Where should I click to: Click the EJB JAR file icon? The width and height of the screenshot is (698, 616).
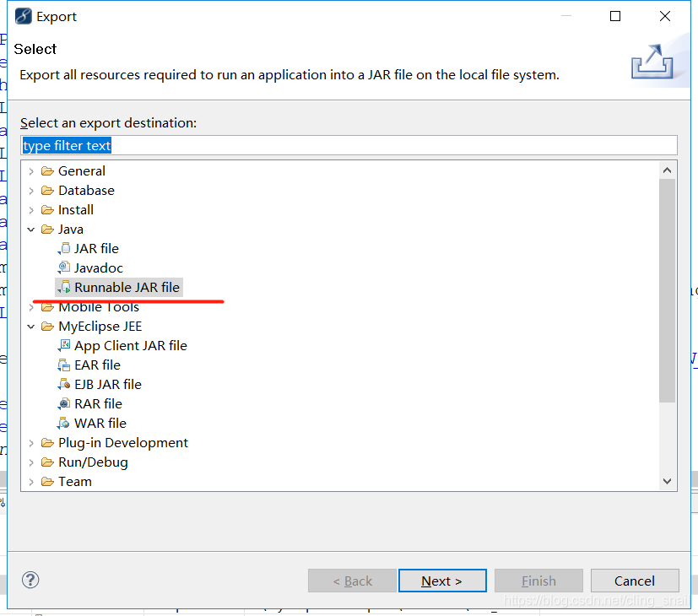[x=64, y=384]
